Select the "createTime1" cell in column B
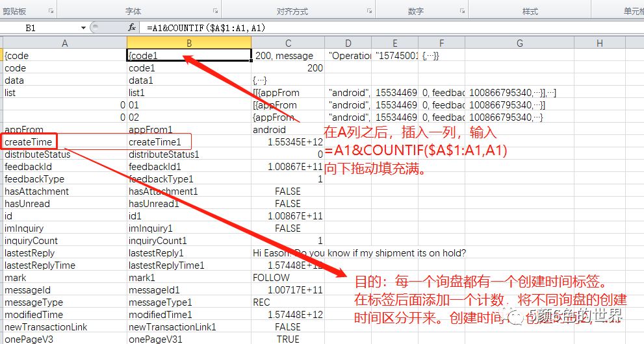This screenshot has height=344, width=644. (x=189, y=142)
